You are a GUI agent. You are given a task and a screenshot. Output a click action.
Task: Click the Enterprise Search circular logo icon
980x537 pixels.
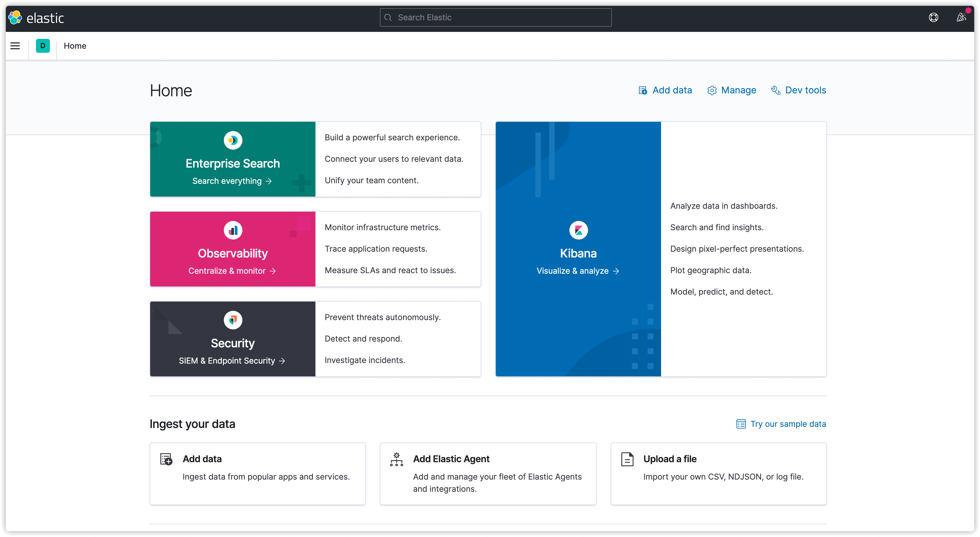pos(233,140)
